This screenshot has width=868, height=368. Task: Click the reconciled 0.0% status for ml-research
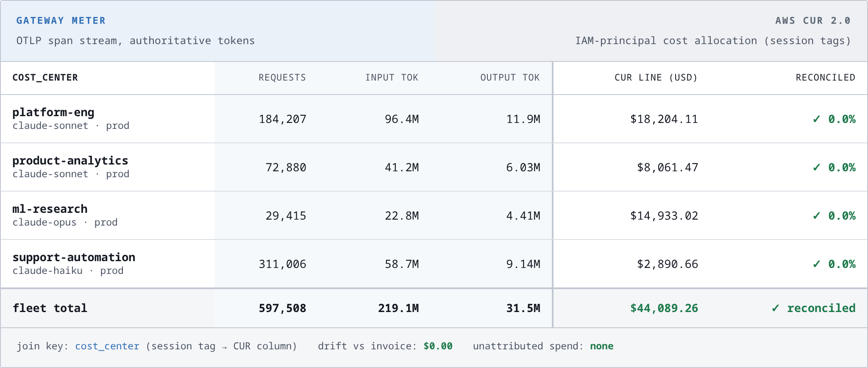[x=834, y=216]
